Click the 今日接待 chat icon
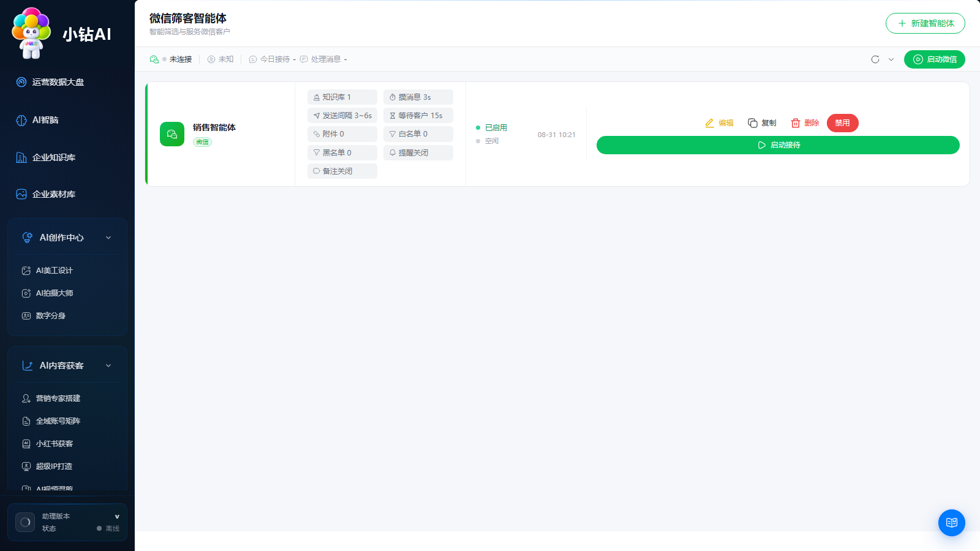Viewport: 980px width, 551px height. coord(253,59)
